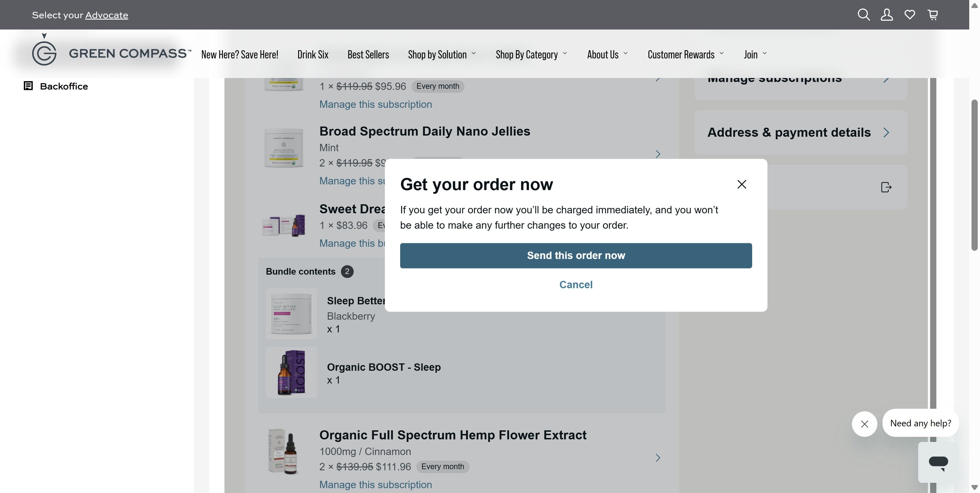The image size is (980, 493).
Task: Open the Backoffice sidebar icon
Action: pyautogui.click(x=28, y=86)
